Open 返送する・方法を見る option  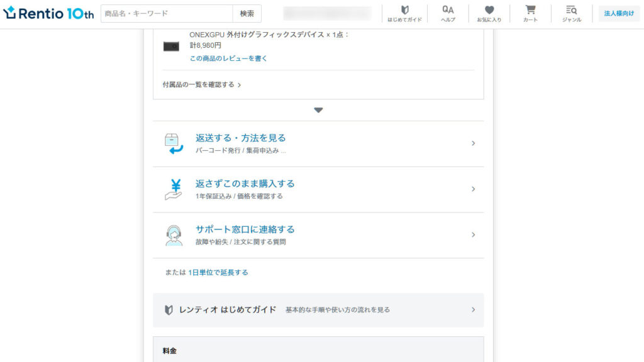click(318, 144)
